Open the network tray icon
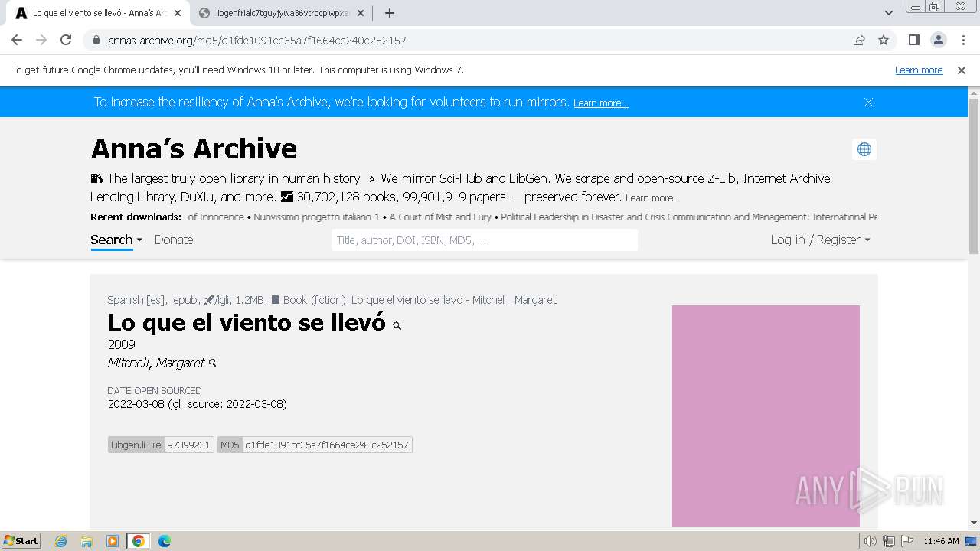The width and height of the screenshot is (980, 551). [888, 541]
